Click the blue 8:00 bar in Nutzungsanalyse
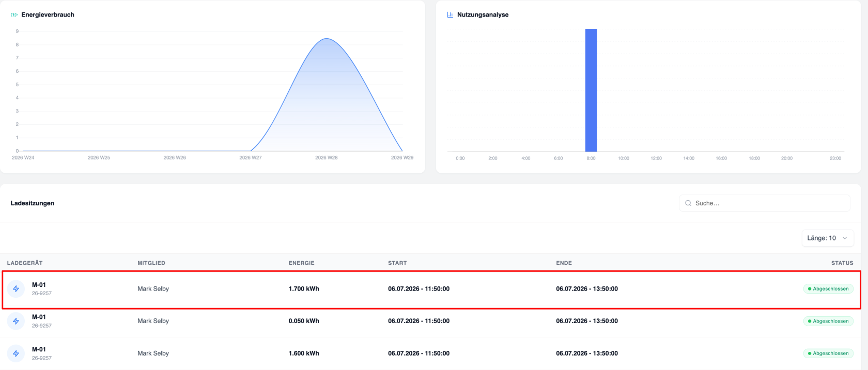Screen dimensions: 868x370 coord(591,90)
